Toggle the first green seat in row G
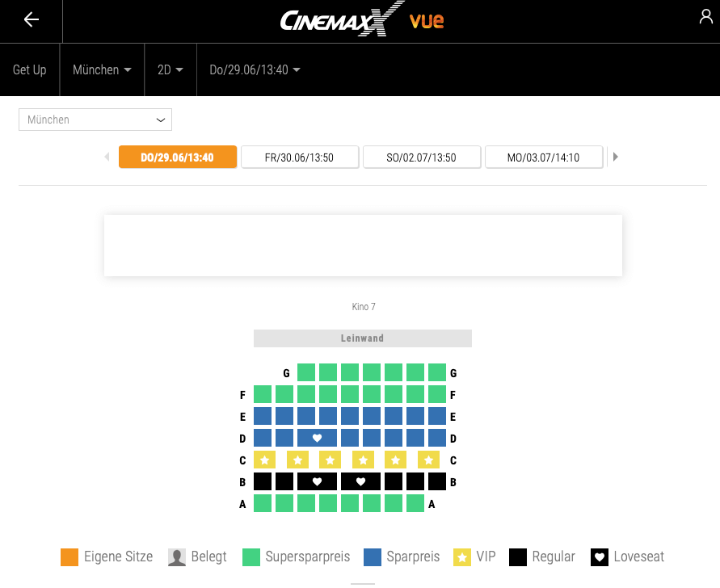This screenshot has width=720, height=588. [x=306, y=372]
